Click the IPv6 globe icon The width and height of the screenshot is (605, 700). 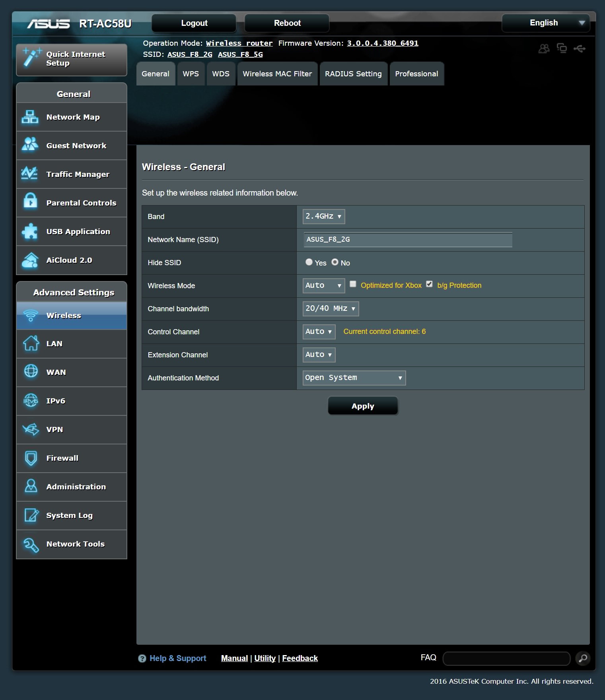(x=31, y=401)
